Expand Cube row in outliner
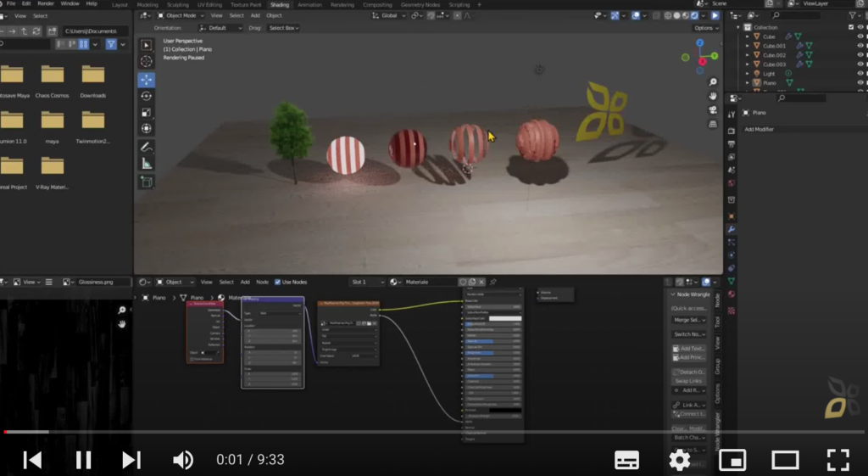This screenshot has height=476, width=868. [x=748, y=36]
